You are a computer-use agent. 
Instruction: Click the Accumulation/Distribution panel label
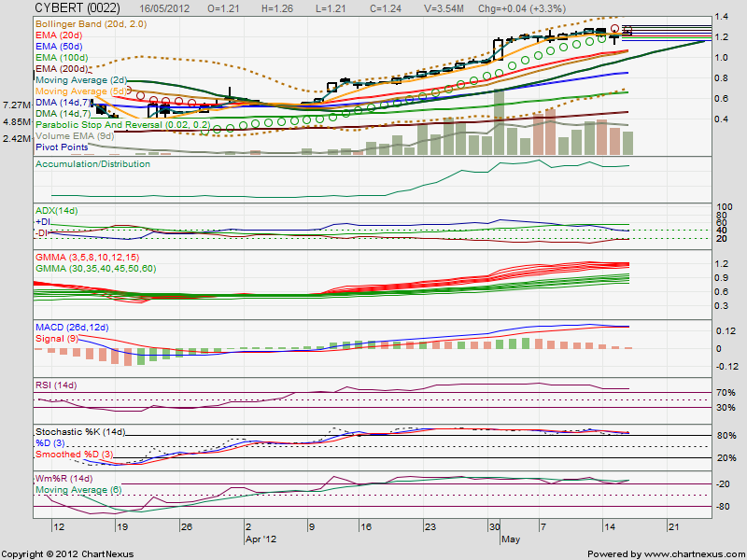click(92, 161)
